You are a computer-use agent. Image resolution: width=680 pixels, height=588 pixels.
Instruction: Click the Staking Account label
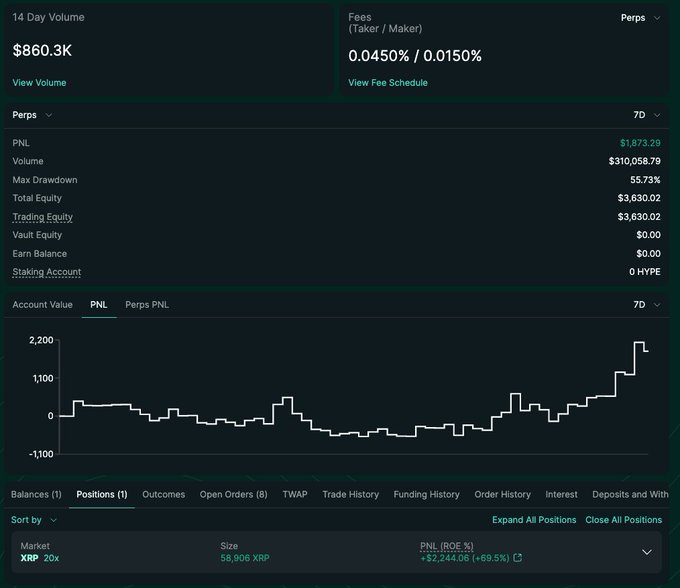click(x=47, y=272)
